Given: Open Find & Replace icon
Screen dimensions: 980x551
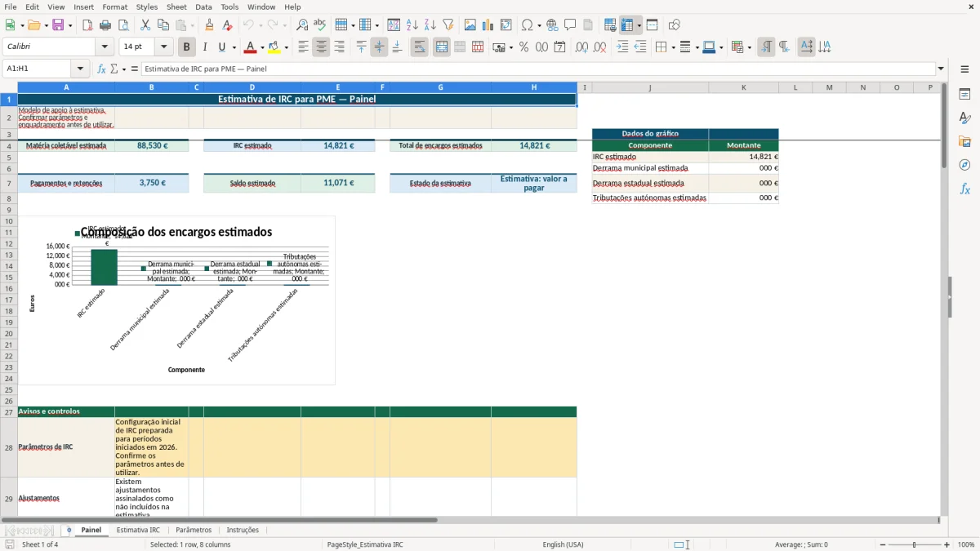Looking at the screenshot, I should pos(302,25).
